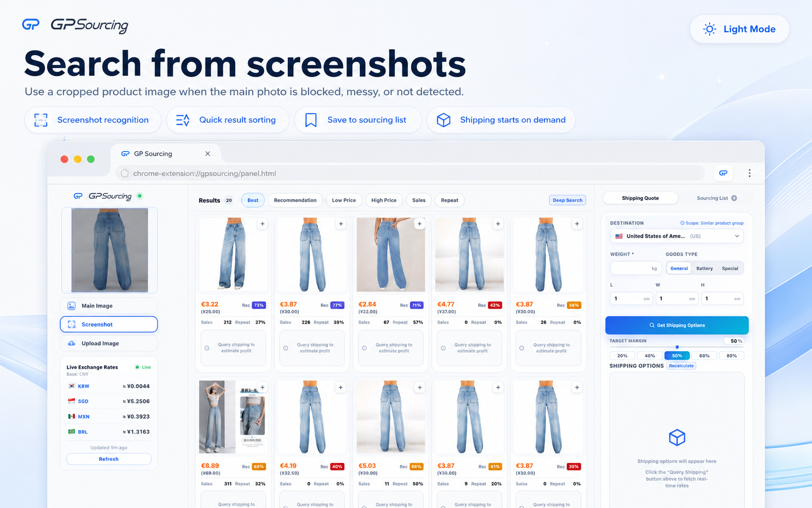Toggle Light Mode theme button

739,29
